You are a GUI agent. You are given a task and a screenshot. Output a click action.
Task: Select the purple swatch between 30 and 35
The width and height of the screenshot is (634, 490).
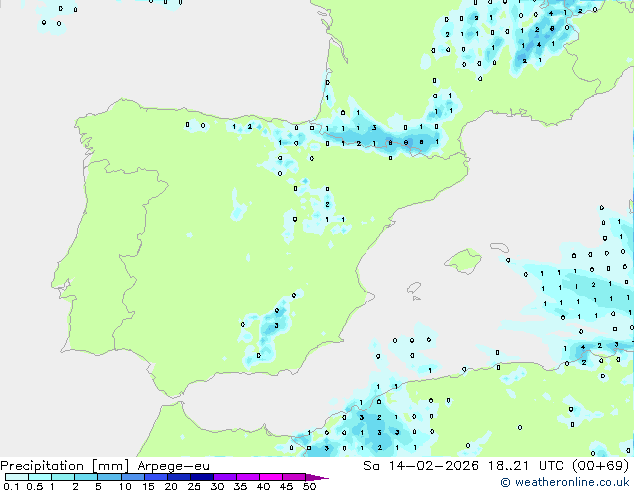[225, 477]
